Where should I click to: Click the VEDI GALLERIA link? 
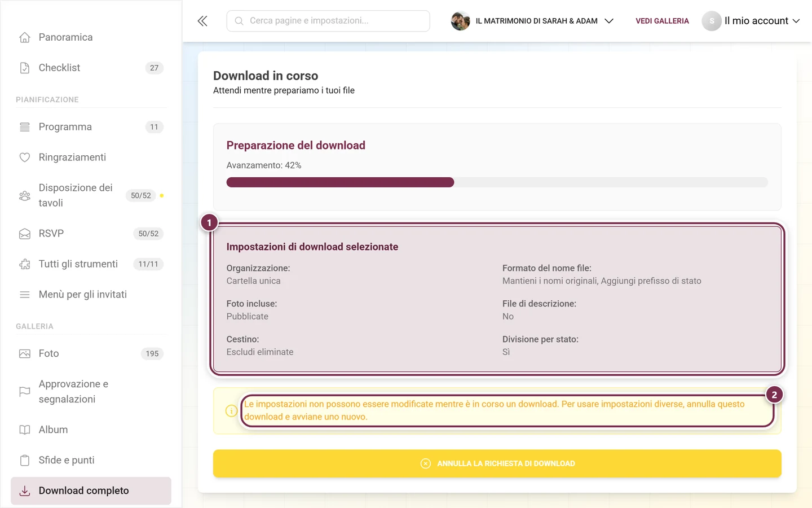662,21
